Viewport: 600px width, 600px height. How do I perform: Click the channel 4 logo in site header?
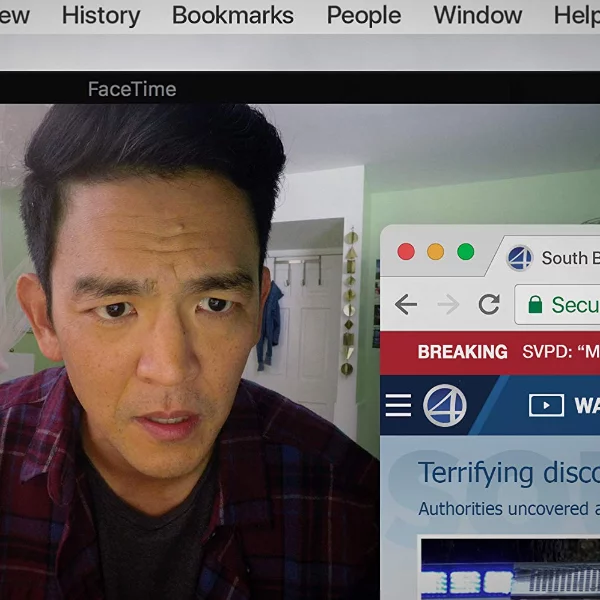(445, 406)
